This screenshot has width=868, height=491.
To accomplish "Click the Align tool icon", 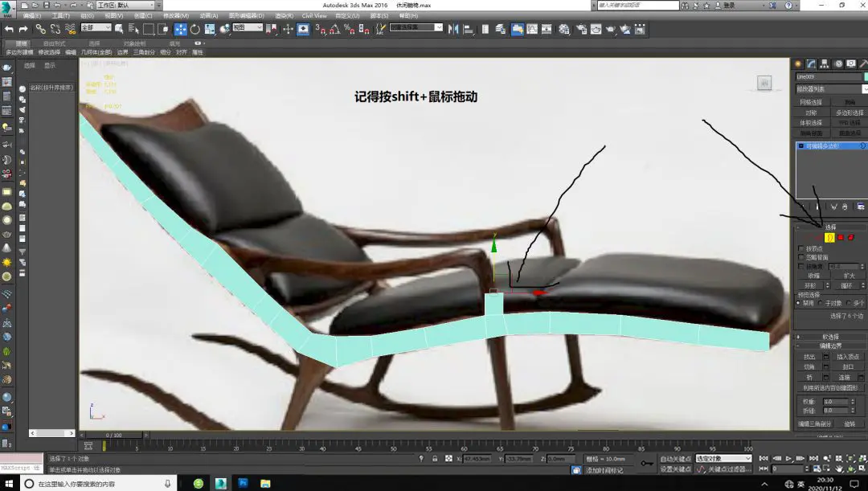I will [469, 30].
